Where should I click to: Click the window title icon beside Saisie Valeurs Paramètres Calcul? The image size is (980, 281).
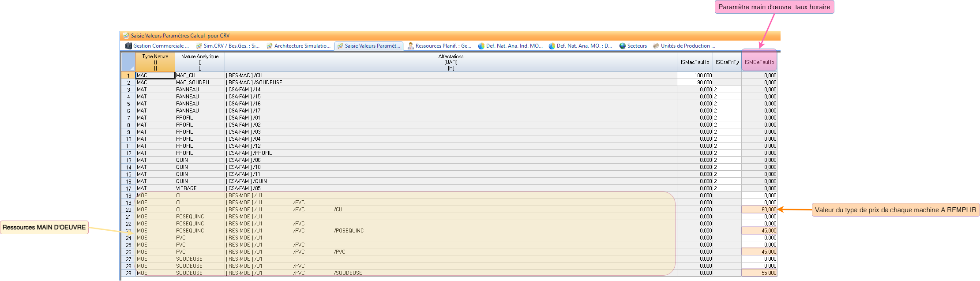pos(126,36)
